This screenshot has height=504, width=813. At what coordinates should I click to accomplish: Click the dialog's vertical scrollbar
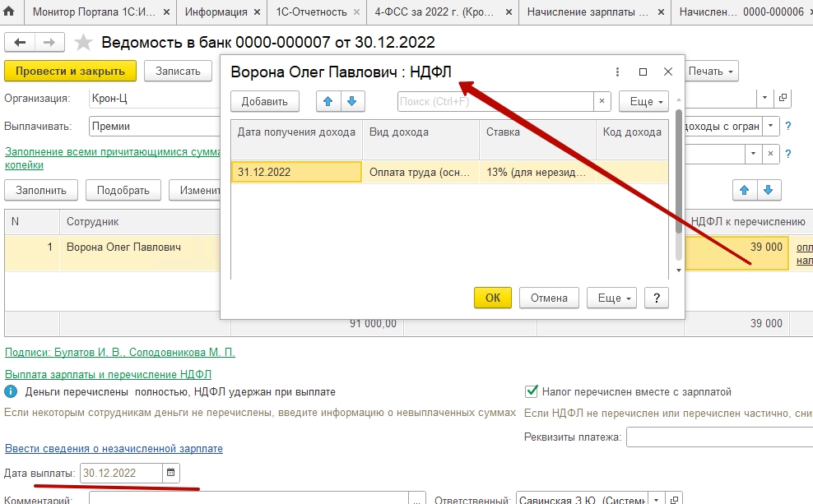(678, 181)
